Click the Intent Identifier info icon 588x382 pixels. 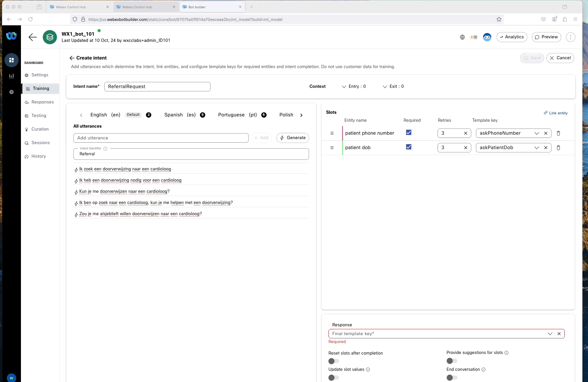click(105, 149)
